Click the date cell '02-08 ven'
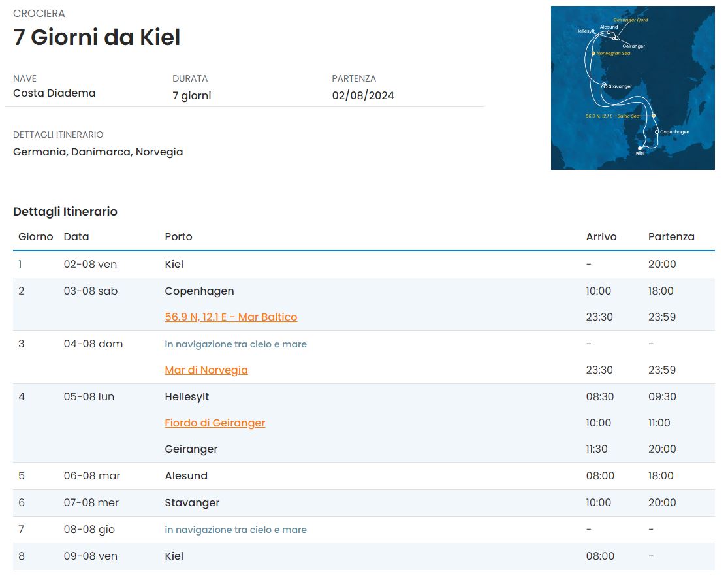The height and width of the screenshot is (578, 728). [90, 264]
